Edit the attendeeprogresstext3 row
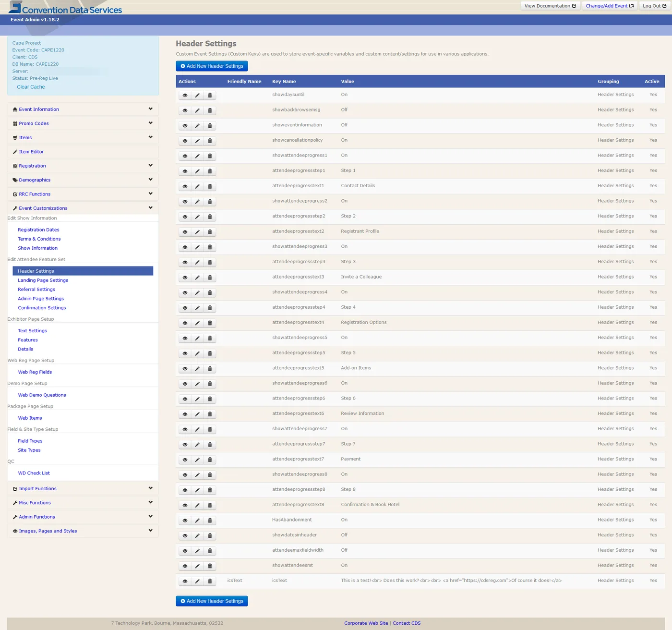 (197, 278)
